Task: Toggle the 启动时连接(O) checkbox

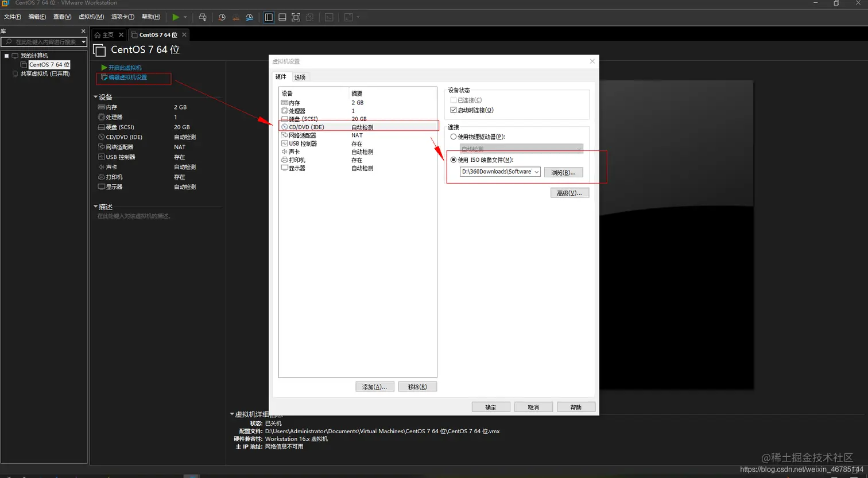Action: point(454,110)
